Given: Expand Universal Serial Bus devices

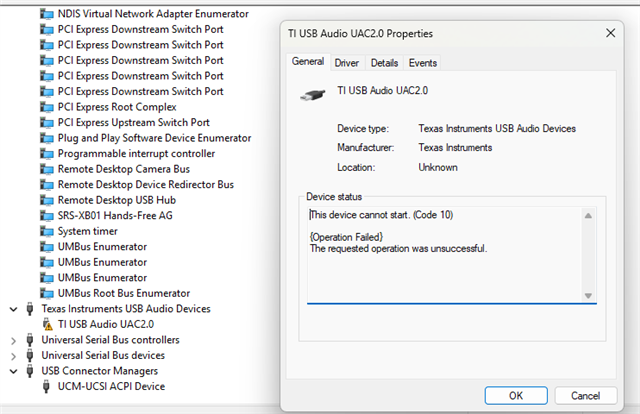Looking at the screenshot, I should [x=13, y=356].
